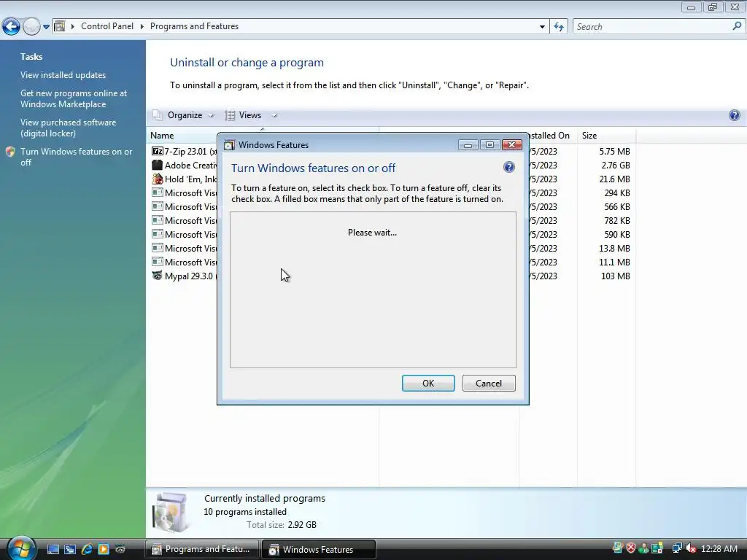Click the shield icon beside Turn Windows features
This screenshot has width=747, height=560.
click(x=10, y=152)
